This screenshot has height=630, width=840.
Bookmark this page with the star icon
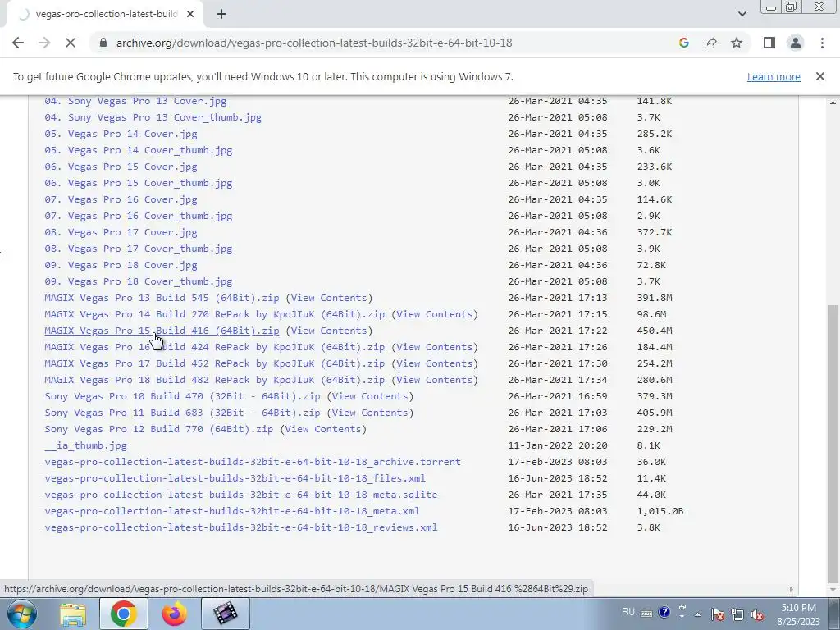737,43
